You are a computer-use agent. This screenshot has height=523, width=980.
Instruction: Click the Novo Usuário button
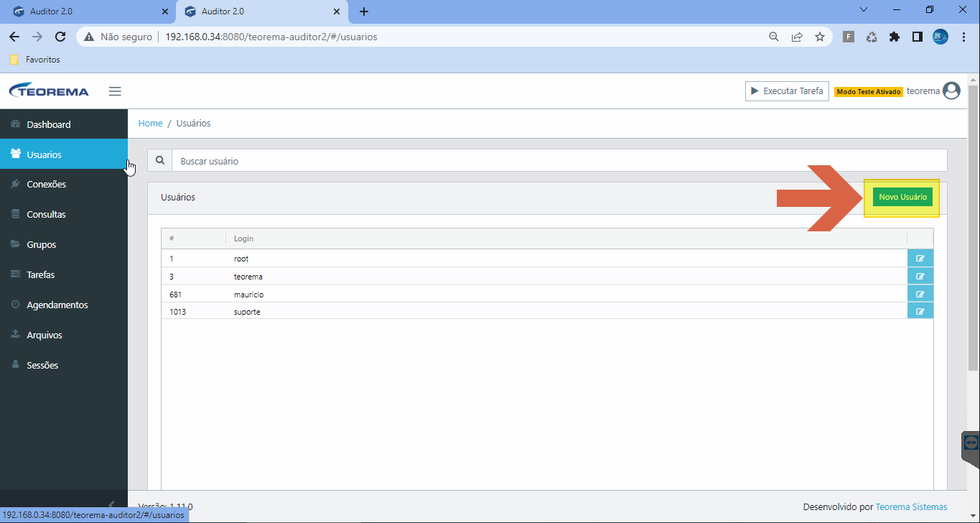pyautogui.click(x=902, y=197)
